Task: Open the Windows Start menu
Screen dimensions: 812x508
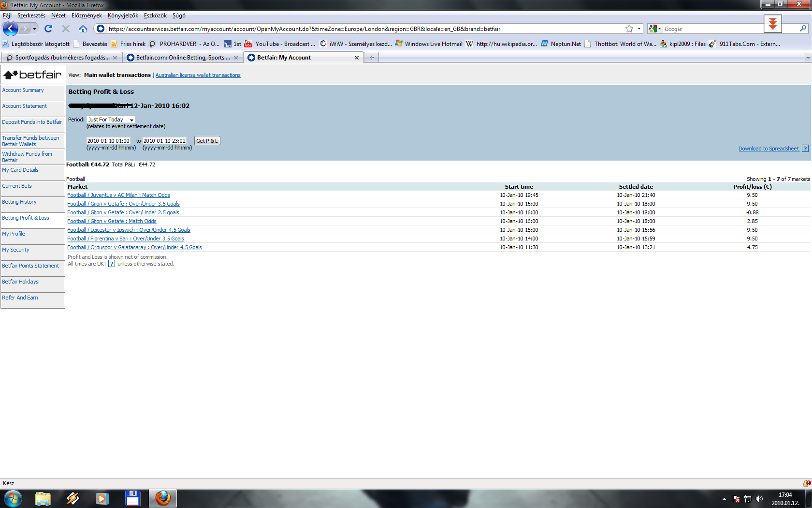Action: pyautogui.click(x=13, y=498)
